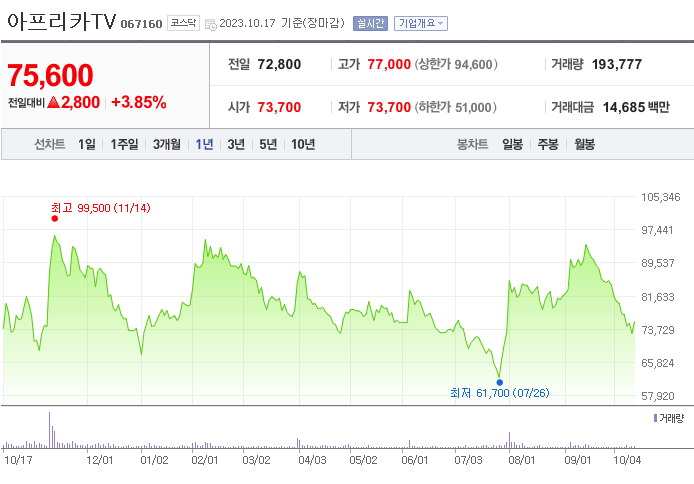This screenshot has width=694, height=484.
Task: Select the 10년 line chart tab
Action: pos(303,144)
